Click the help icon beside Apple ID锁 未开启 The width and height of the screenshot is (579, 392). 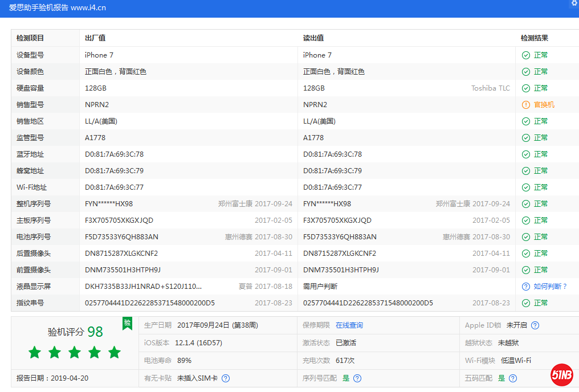[535, 325]
